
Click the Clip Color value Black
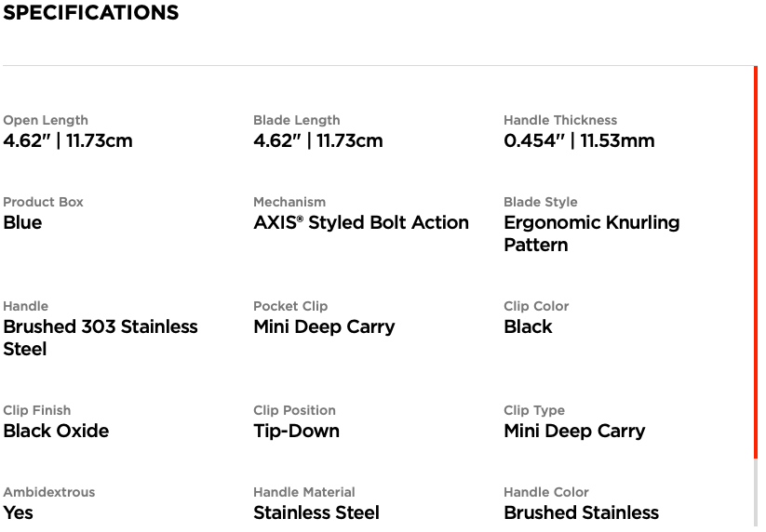point(528,326)
